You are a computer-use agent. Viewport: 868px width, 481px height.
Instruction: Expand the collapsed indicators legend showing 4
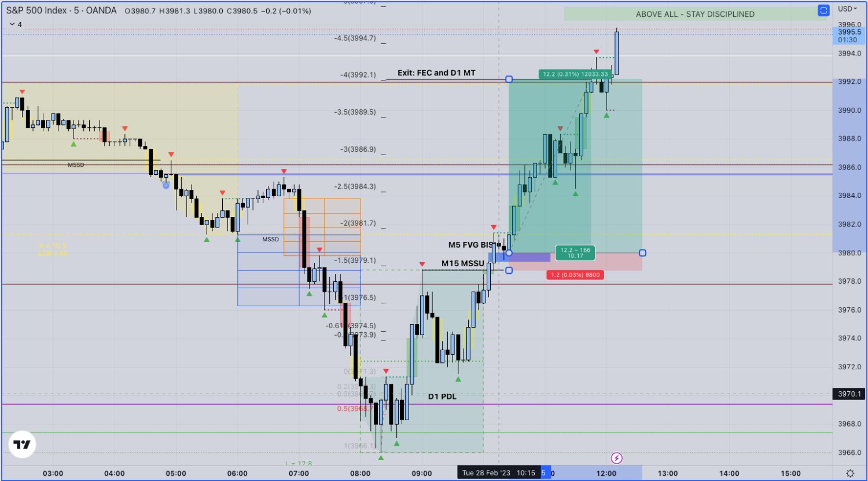(16, 24)
